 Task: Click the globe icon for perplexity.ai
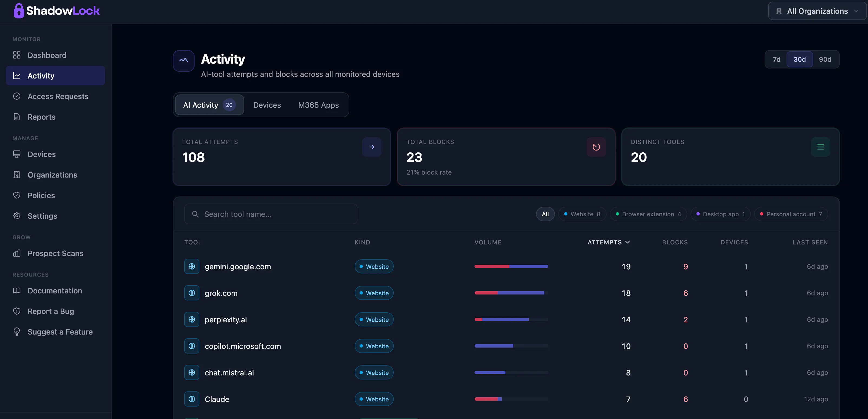192,319
